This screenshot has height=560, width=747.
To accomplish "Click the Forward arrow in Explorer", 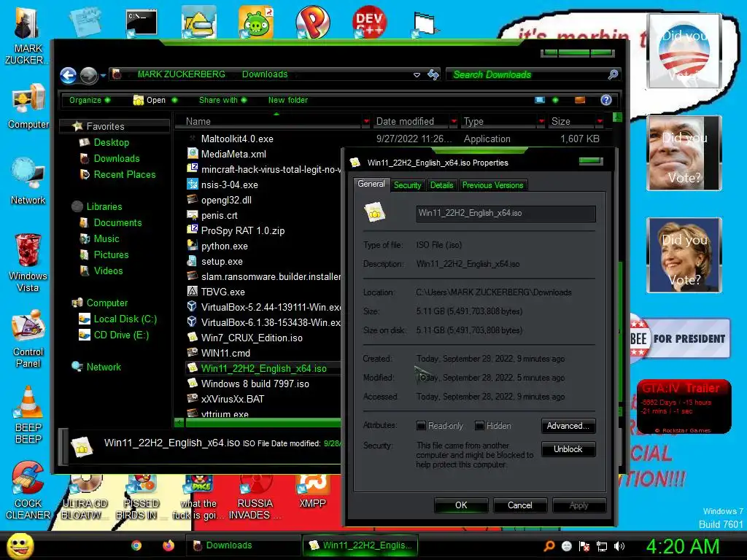I will [88, 75].
